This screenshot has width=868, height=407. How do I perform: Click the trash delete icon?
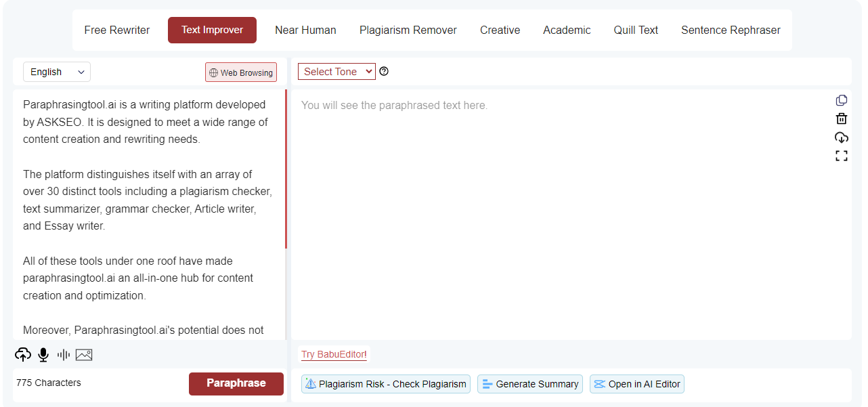tap(842, 119)
